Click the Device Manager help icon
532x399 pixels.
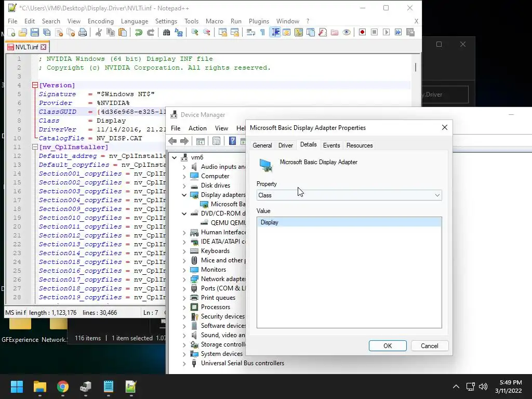[x=232, y=141]
